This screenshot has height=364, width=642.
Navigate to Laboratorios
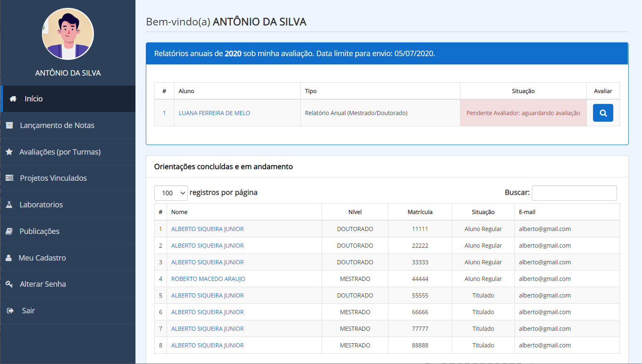click(x=68, y=204)
